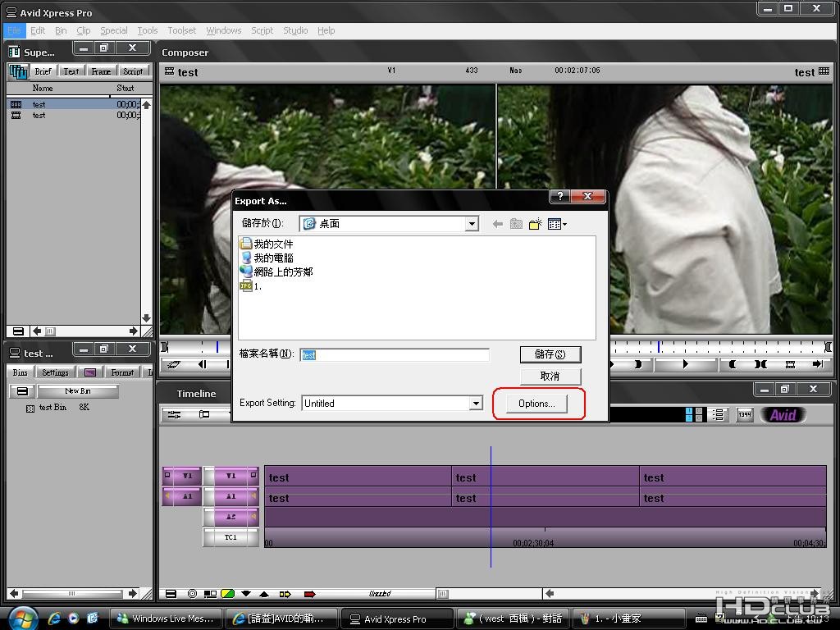Open the Settings tab in the project window
Image resolution: width=840 pixels, height=630 pixels.
[x=55, y=372]
